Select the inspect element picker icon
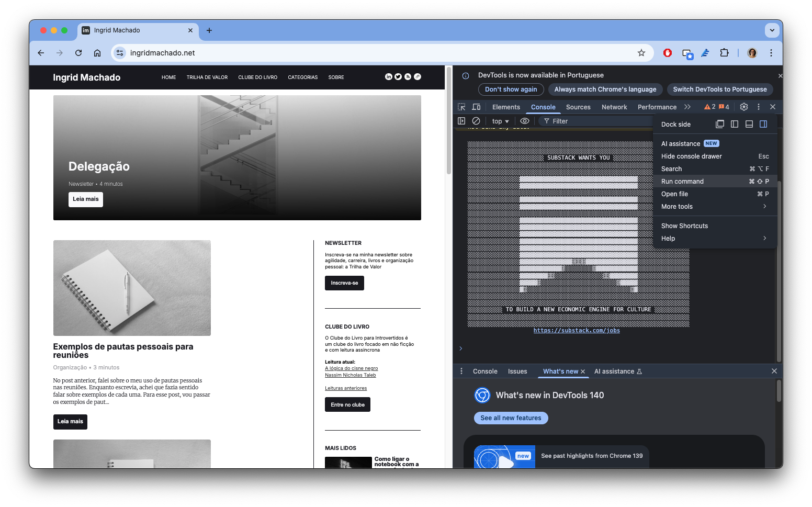 click(461, 107)
